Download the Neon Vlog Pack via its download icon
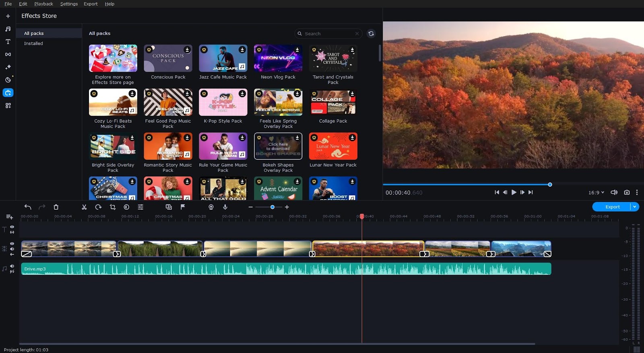Image resolution: width=644 pixels, height=353 pixels. [297, 50]
